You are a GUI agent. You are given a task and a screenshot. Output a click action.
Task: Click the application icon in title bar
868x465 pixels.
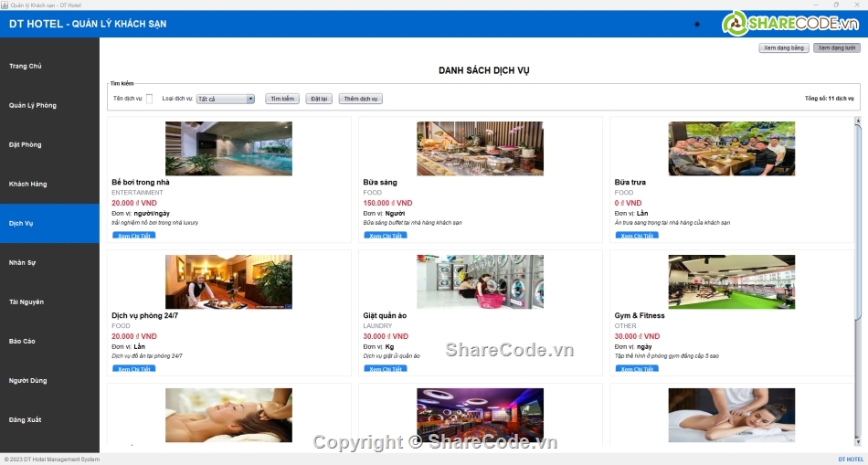click(5, 5)
